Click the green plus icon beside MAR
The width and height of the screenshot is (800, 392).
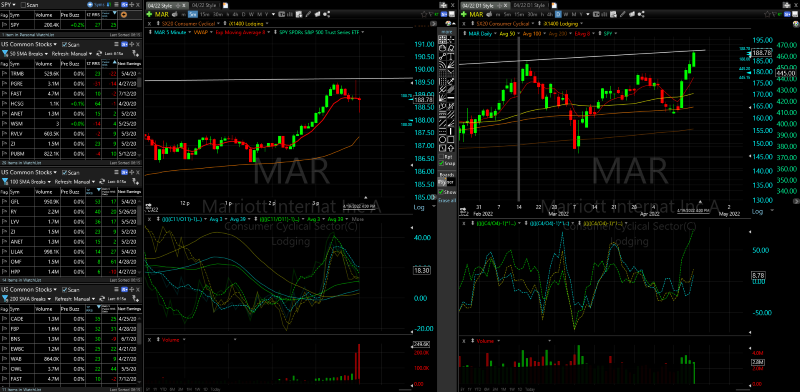point(149,14)
